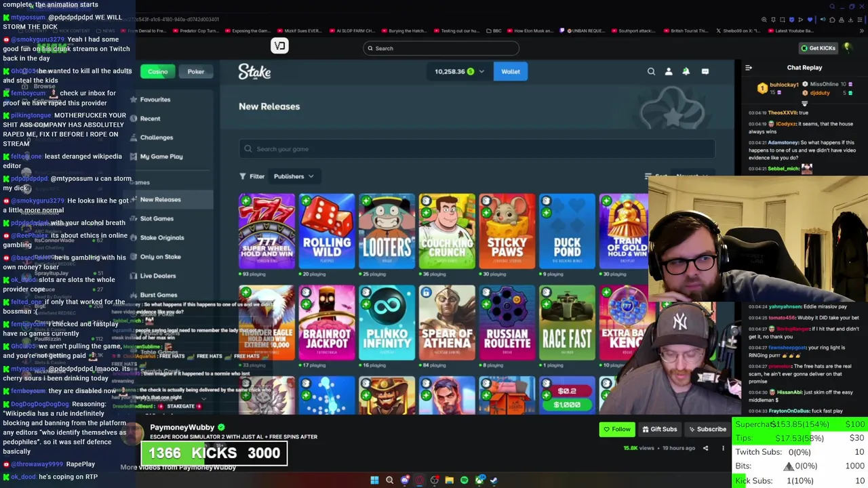Expand the balance currency dropdown
The width and height of the screenshot is (868, 488).
[481, 71]
